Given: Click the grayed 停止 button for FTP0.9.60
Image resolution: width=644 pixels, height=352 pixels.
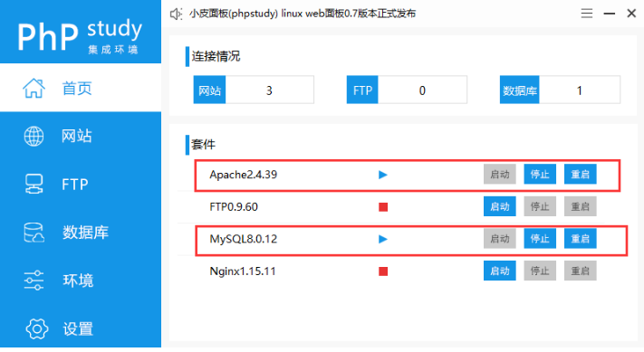Looking at the screenshot, I should (x=540, y=206).
